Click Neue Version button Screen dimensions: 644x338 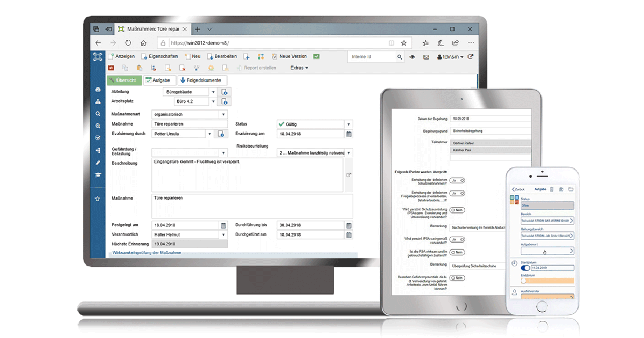[289, 56]
